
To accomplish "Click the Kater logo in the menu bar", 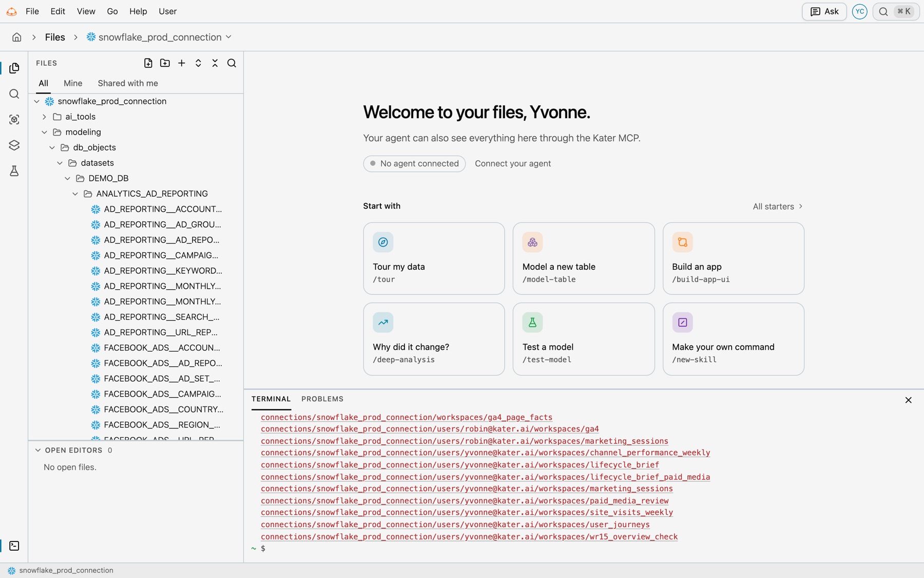I will [x=11, y=11].
